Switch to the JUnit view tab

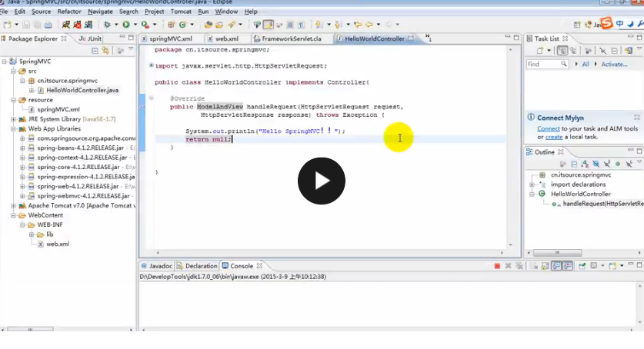(x=90, y=38)
